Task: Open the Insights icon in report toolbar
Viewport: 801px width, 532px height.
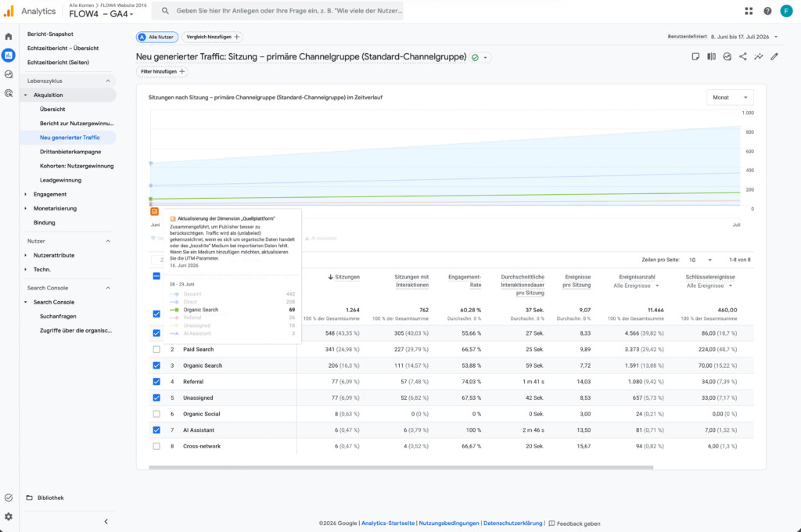Action: pyautogui.click(x=727, y=57)
